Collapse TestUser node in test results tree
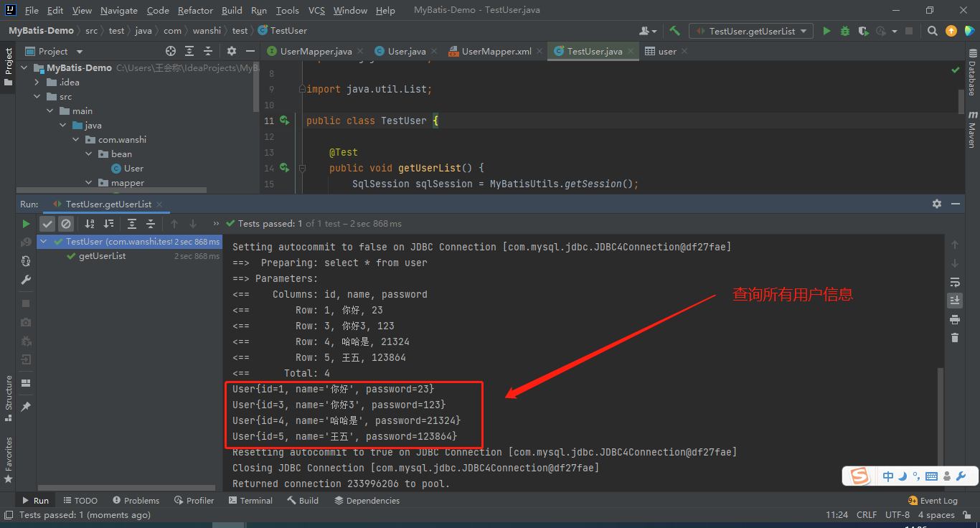Screen dimensions: 980x528 point(44,242)
